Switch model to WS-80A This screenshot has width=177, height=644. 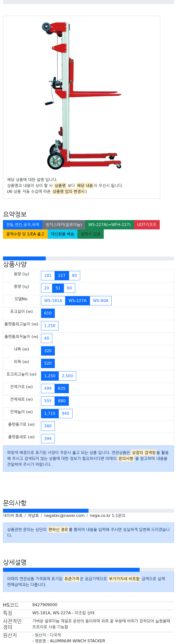coord(101,300)
